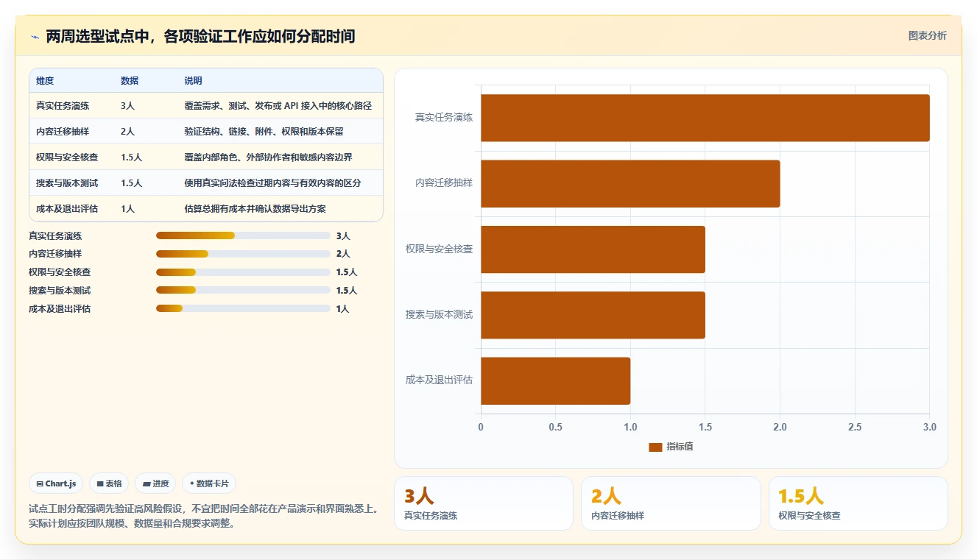Click the lightning icon beside the title

pyautogui.click(x=35, y=36)
